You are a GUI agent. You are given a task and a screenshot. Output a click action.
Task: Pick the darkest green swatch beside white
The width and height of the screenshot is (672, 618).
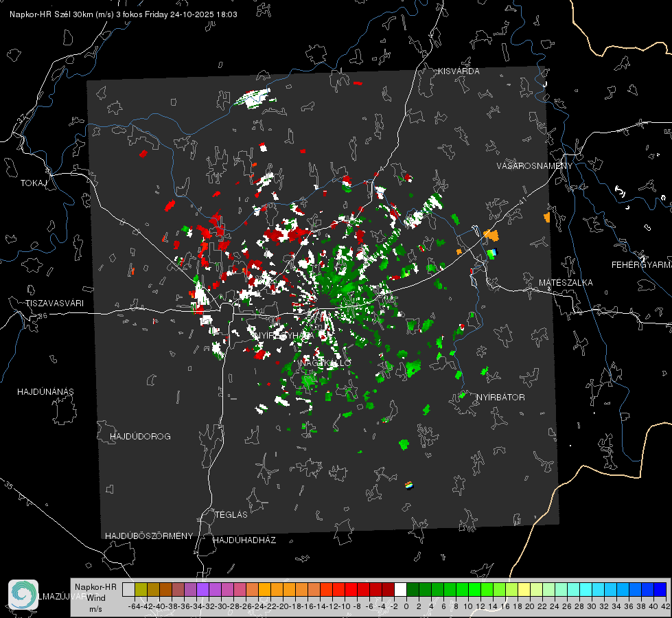click(413, 589)
